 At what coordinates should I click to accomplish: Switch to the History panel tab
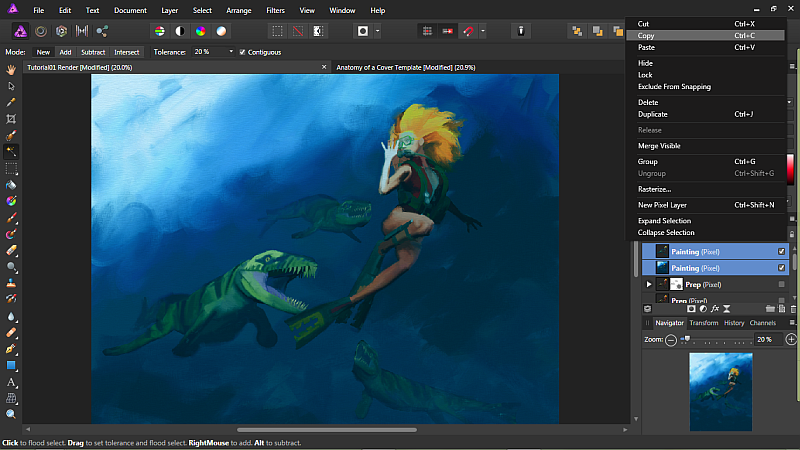click(x=734, y=323)
